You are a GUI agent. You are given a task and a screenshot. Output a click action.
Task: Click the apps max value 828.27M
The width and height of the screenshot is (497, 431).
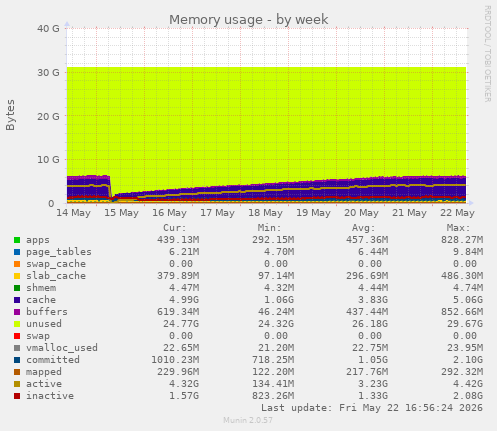point(462,240)
